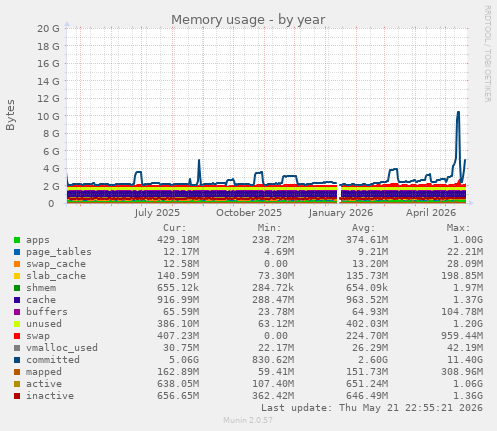Click the 'April 2026' axis label
This screenshot has height=431, width=497.
pos(431,213)
